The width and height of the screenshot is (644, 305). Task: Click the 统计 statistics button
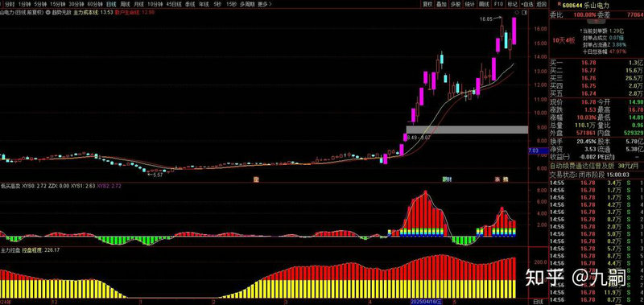click(469, 4)
